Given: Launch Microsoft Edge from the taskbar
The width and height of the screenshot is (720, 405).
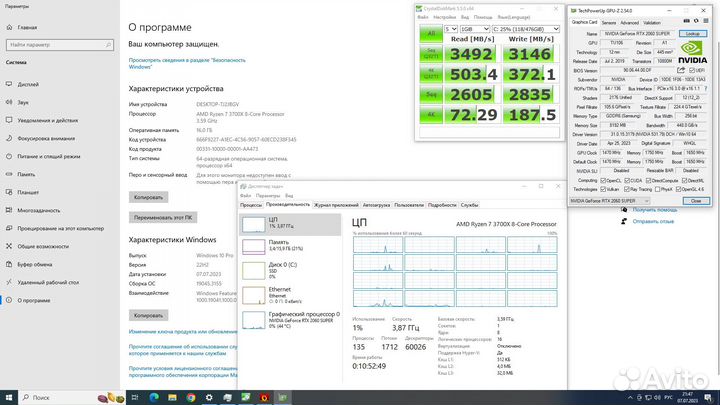Looking at the screenshot, I should click(153, 397).
